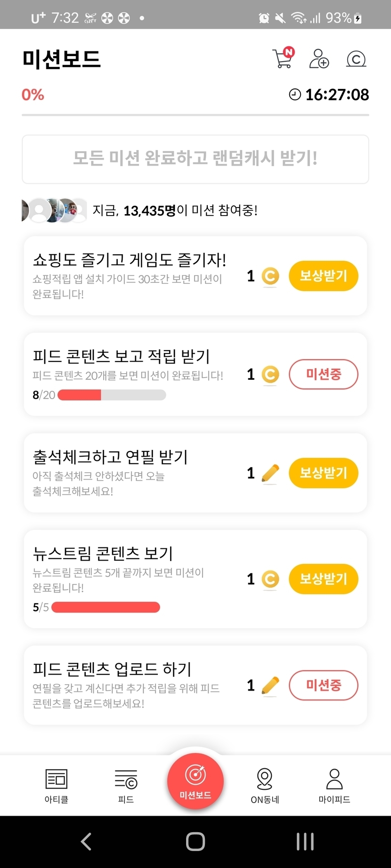This screenshot has height=868, width=391.
Task: Tap 미션중 on feed upload mission
Action: click(x=323, y=685)
